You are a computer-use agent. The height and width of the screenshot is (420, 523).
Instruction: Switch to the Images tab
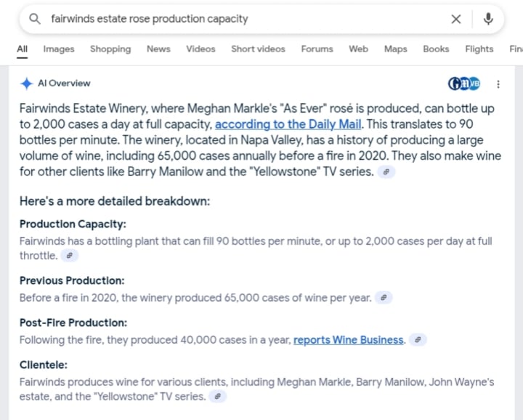coord(59,49)
